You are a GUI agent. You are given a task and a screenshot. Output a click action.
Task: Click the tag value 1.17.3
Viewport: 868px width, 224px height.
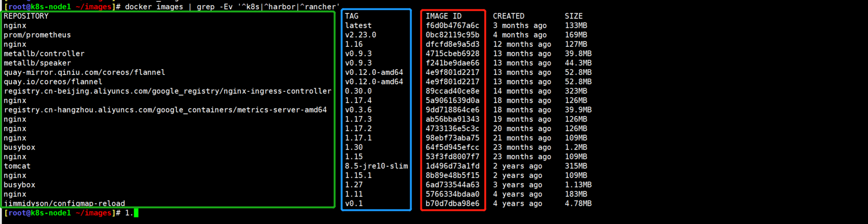358,119
